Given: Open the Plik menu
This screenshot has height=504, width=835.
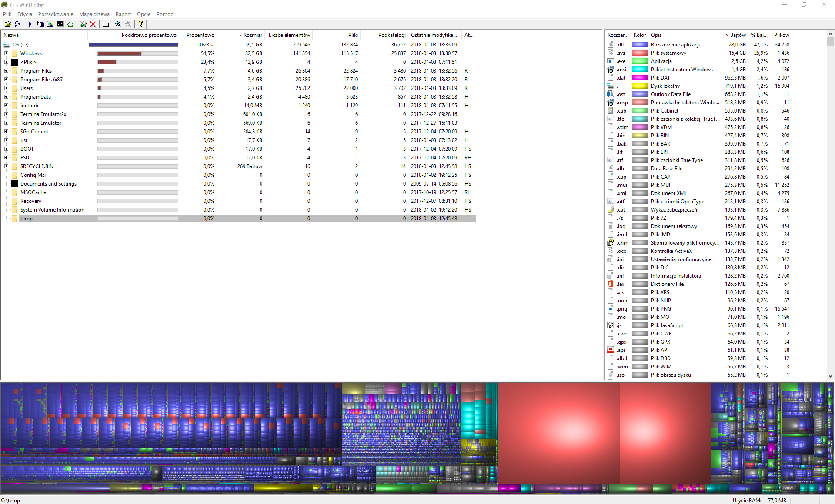Looking at the screenshot, I should tap(7, 14).
